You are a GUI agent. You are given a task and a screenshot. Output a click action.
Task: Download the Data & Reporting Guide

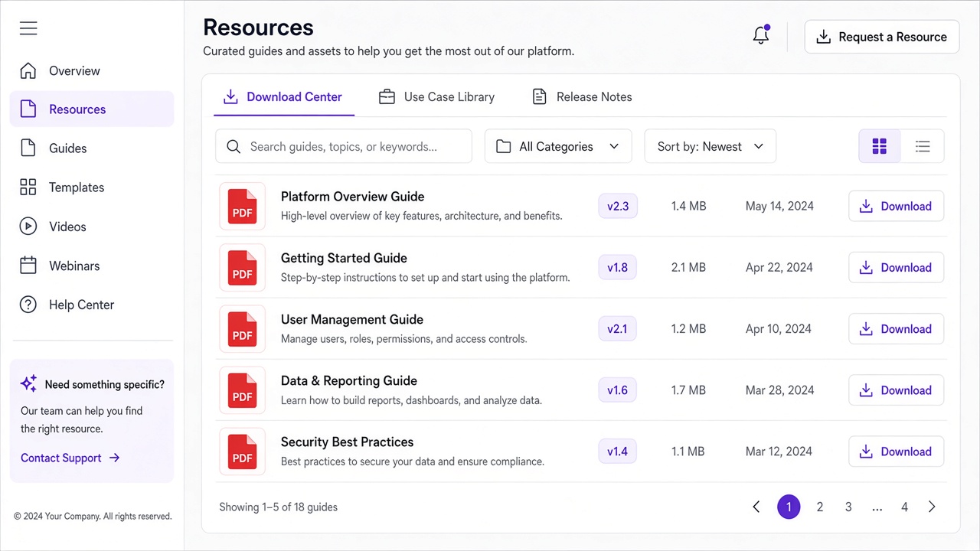tap(896, 390)
